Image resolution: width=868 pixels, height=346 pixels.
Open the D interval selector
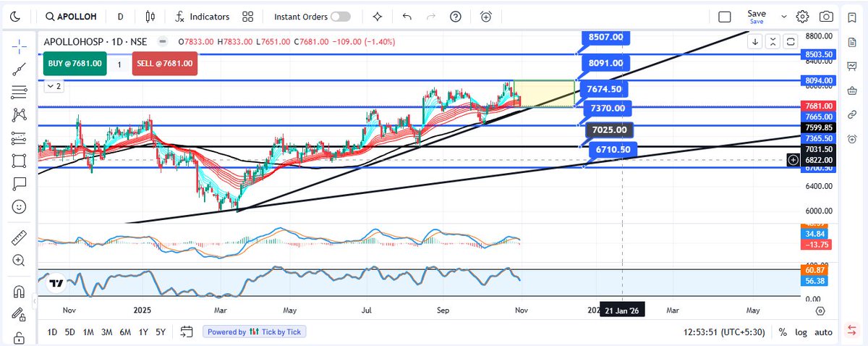pyautogui.click(x=120, y=16)
